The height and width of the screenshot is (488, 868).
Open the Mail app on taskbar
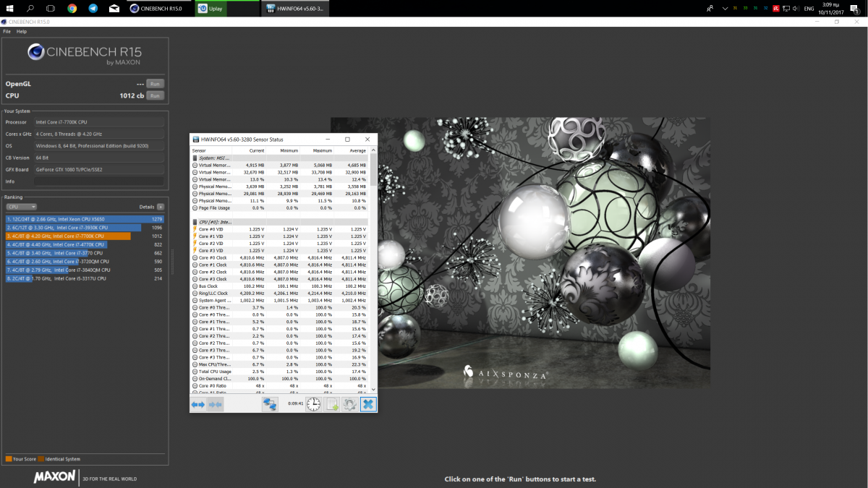(x=114, y=9)
